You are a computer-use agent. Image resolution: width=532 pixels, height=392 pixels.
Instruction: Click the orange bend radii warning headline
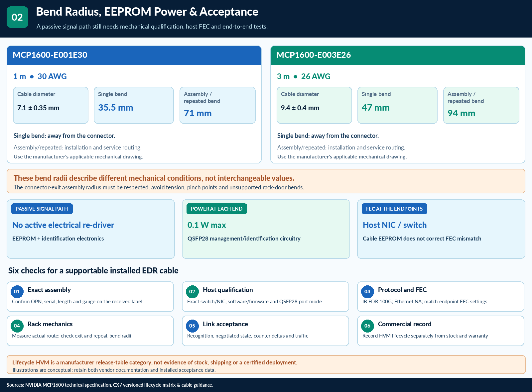[154, 178]
